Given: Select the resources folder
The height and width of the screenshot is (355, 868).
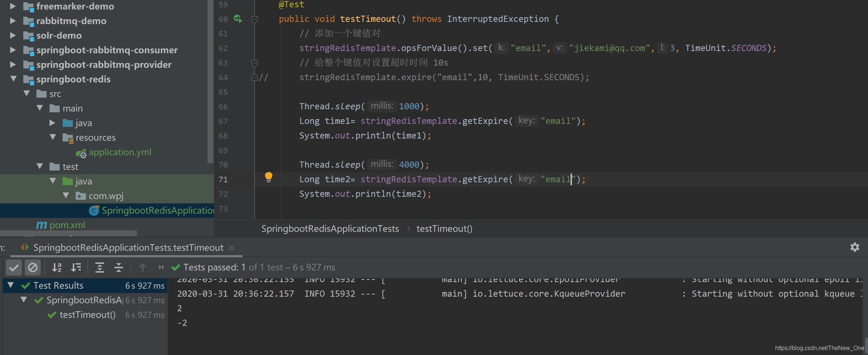Looking at the screenshot, I should tap(96, 137).
